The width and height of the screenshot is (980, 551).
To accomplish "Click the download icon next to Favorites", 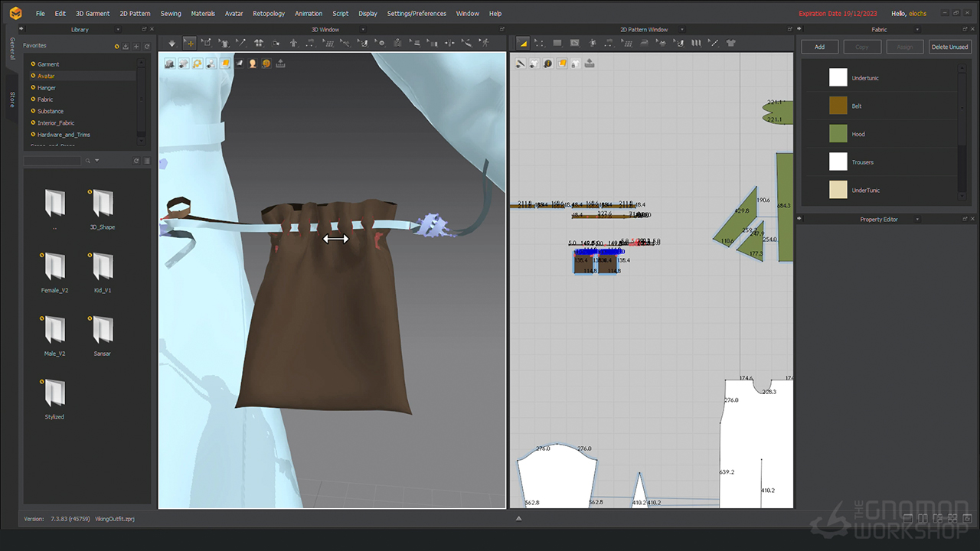I will pyautogui.click(x=126, y=46).
